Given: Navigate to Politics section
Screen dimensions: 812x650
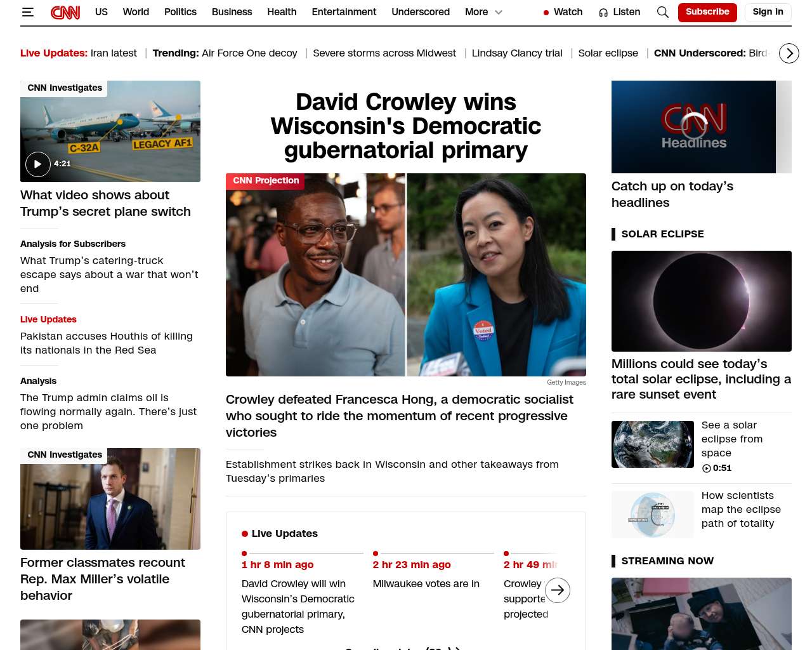Looking at the screenshot, I should pos(180,12).
